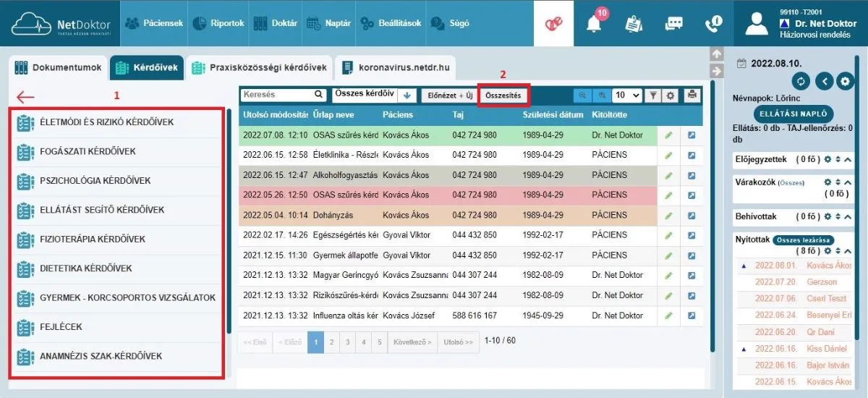The width and height of the screenshot is (868, 398).
Task: Open the clipboard notes icon in header
Action: [634, 23]
